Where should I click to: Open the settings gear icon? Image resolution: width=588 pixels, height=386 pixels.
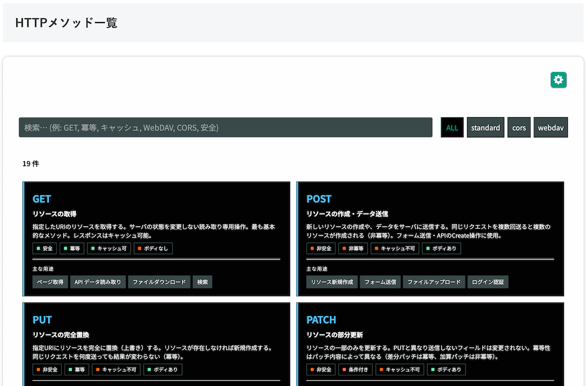[x=558, y=79]
